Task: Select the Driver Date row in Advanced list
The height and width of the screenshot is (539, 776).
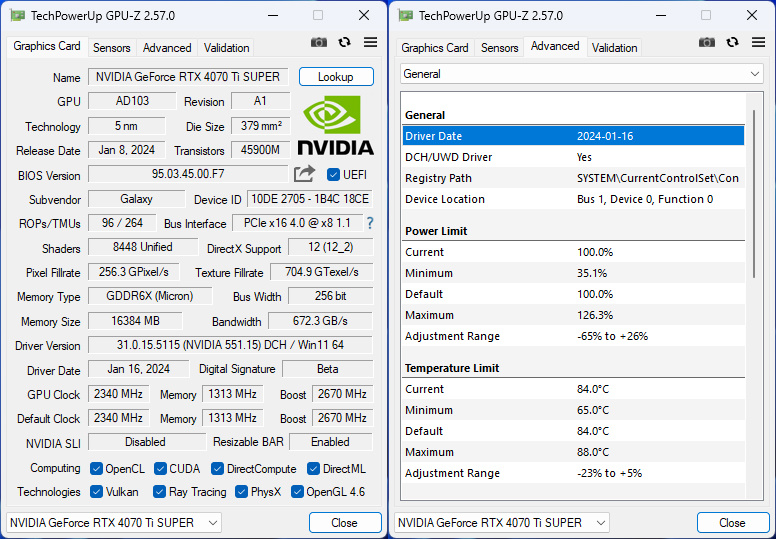Action: [x=573, y=136]
